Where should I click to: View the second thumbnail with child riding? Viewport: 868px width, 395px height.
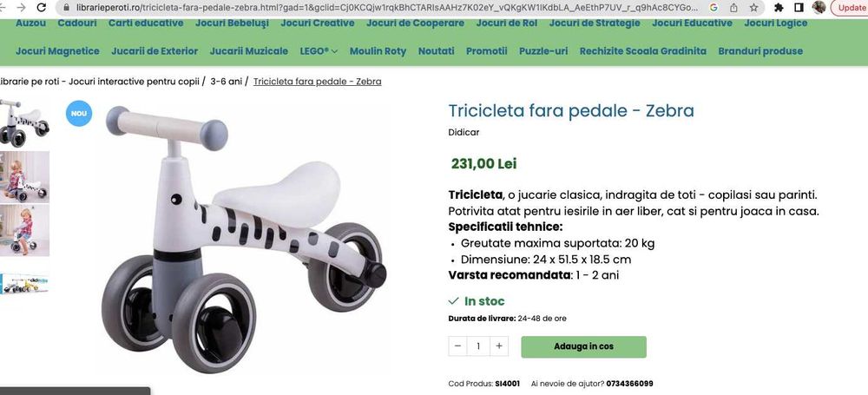(24, 177)
